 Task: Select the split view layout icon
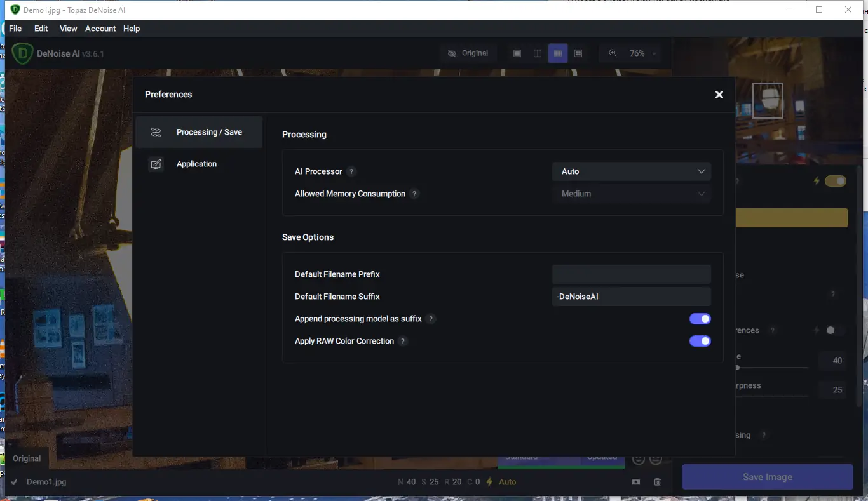tap(538, 53)
